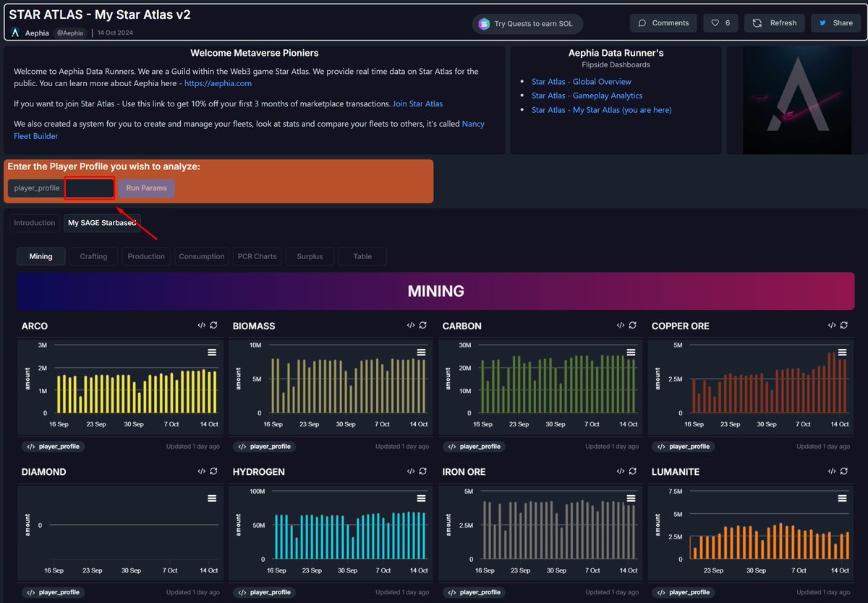Open the IRON ORE chart hamburger menu
Screen dimensions: 868x603
pos(631,498)
